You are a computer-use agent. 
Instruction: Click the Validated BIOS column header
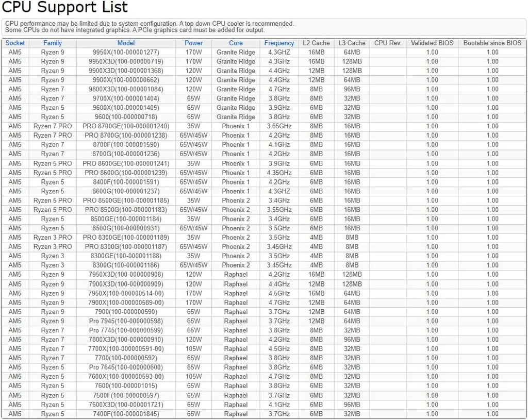coord(432,43)
